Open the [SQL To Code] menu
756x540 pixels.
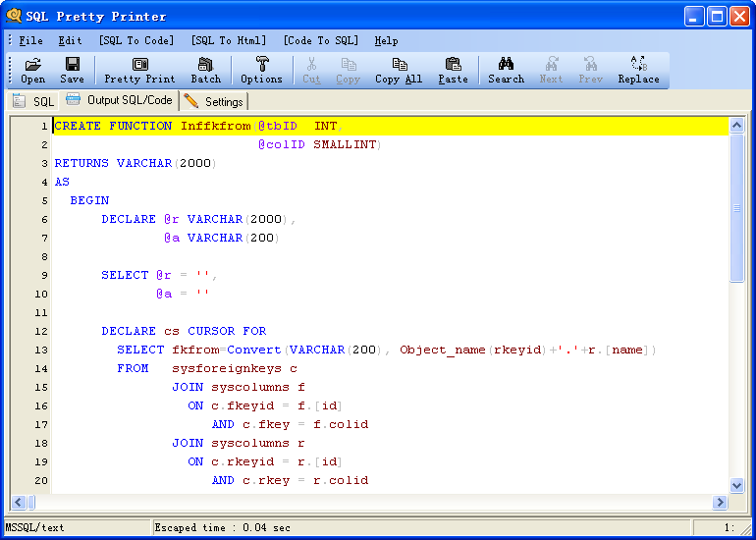(136, 41)
